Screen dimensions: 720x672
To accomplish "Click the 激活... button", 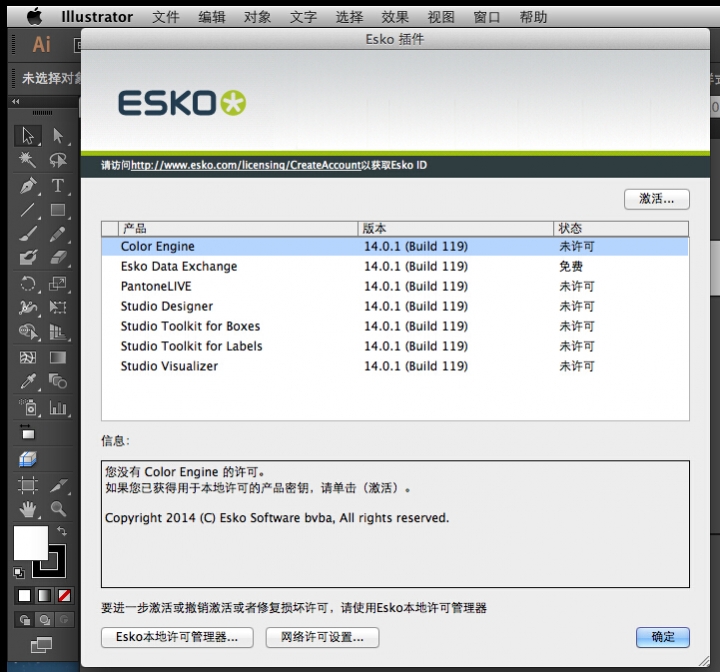I will coord(656,198).
